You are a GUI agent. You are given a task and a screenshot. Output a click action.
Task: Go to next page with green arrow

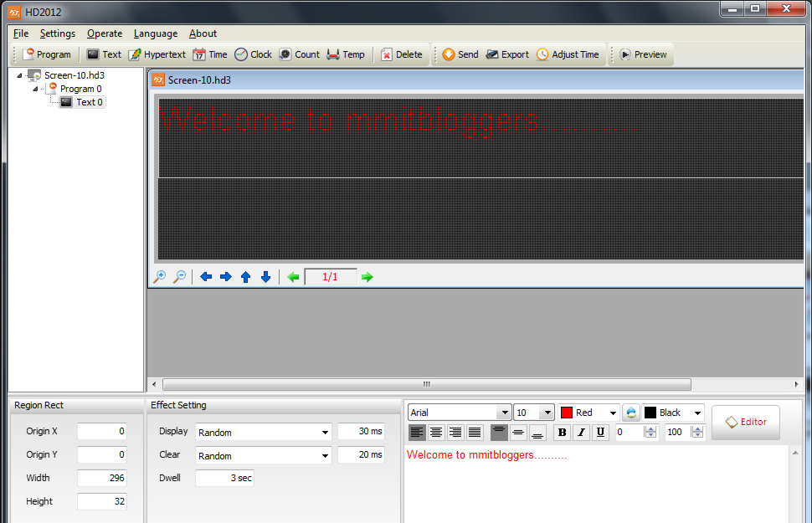[x=367, y=277]
